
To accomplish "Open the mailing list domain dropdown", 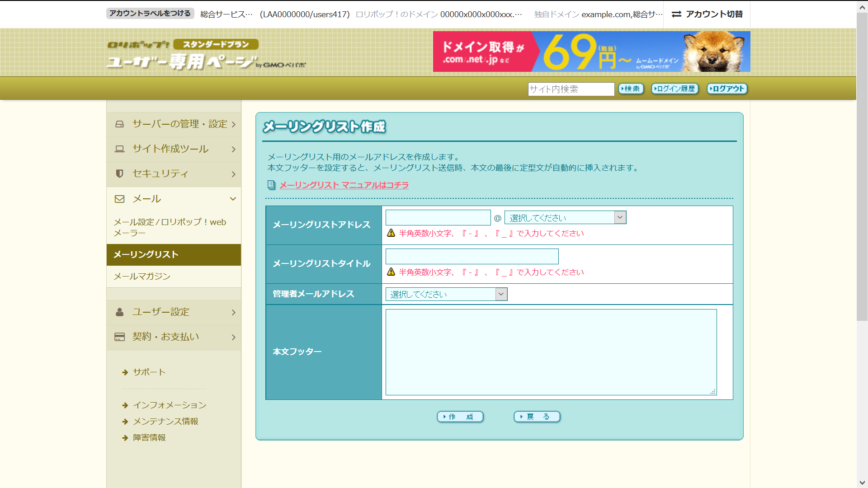I will coord(565,218).
